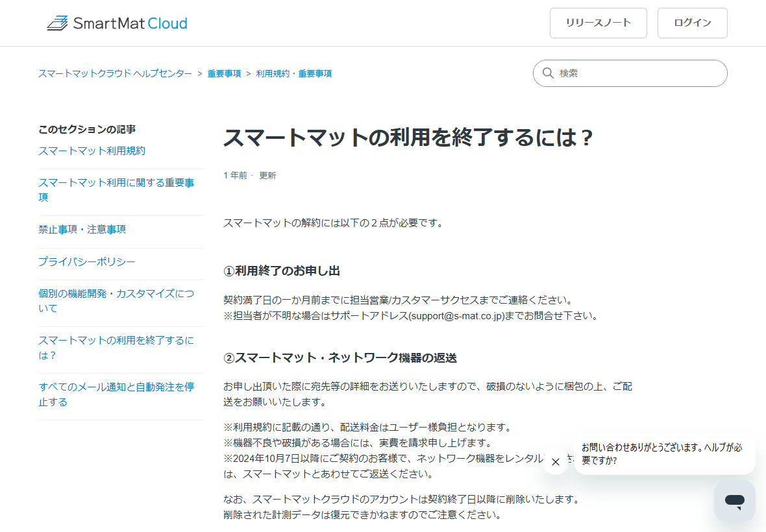The image size is (766, 532).
Task: Click the main article title heading
Action: [408, 137]
